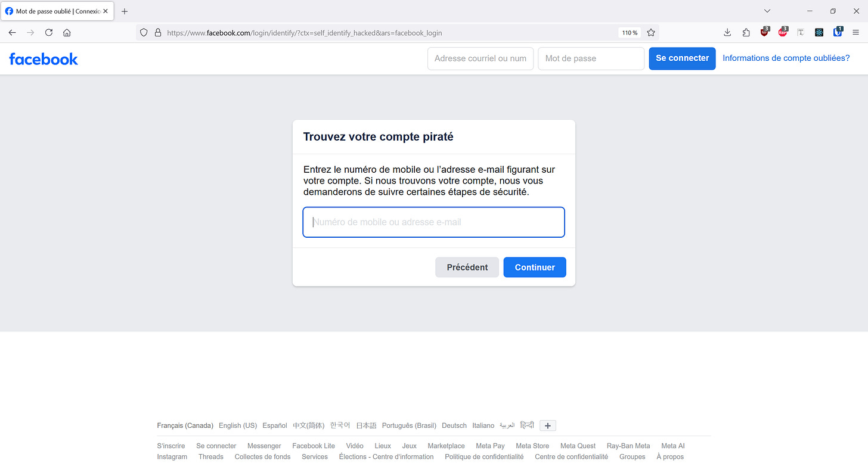Open the Informations de compte oubliées link
Viewport: 868px width, 463px height.
tap(786, 58)
